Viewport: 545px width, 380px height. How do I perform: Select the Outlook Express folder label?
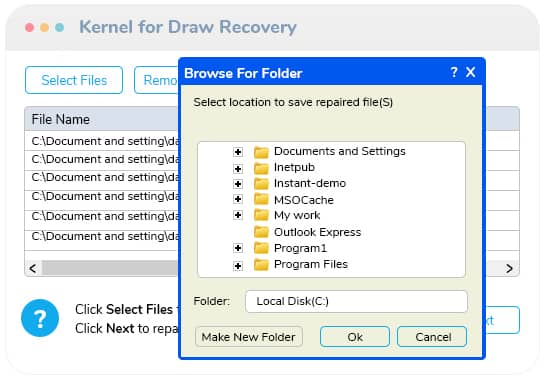317,232
